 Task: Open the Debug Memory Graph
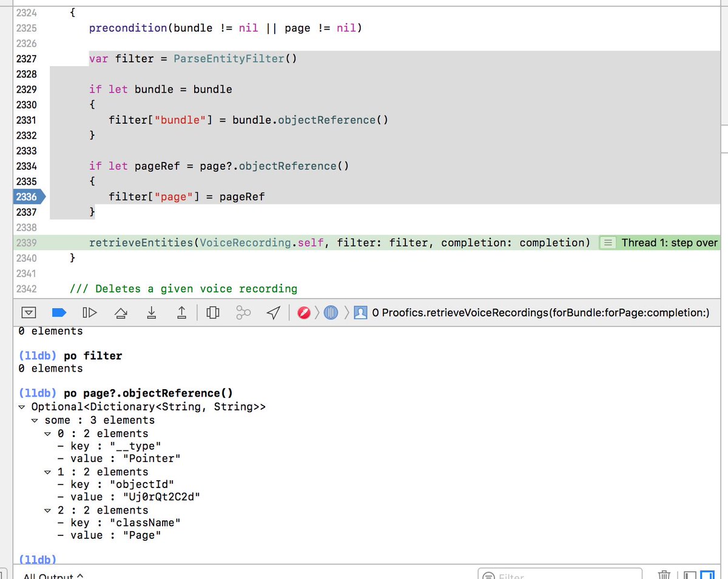click(x=243, y=313)
